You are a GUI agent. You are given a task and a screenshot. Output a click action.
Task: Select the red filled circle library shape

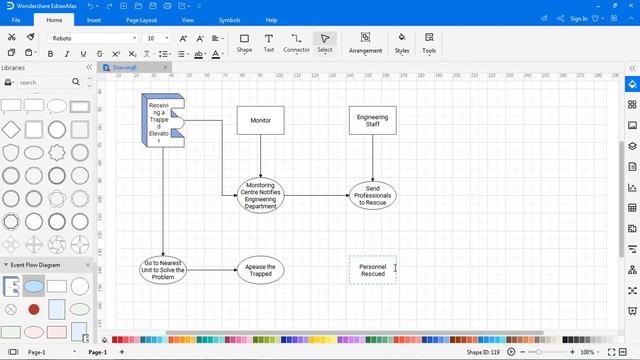[x=34, y=309]
